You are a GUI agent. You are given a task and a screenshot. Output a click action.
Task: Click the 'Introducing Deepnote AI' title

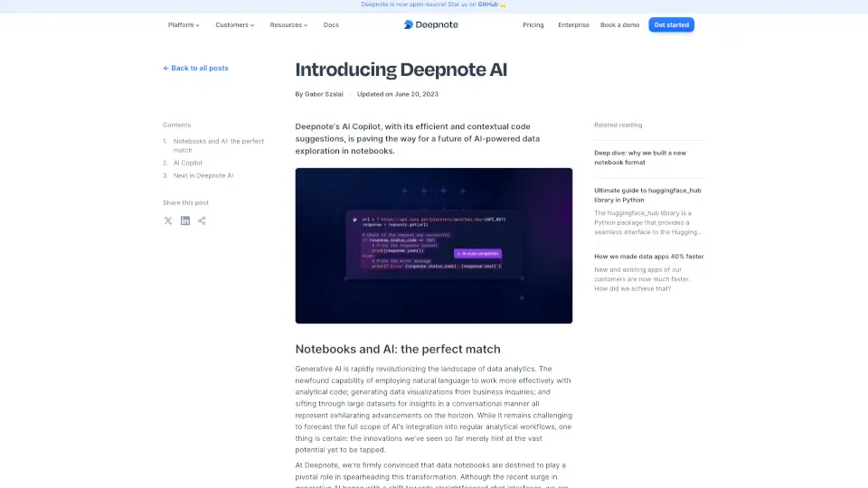click(x=401, y=70)
